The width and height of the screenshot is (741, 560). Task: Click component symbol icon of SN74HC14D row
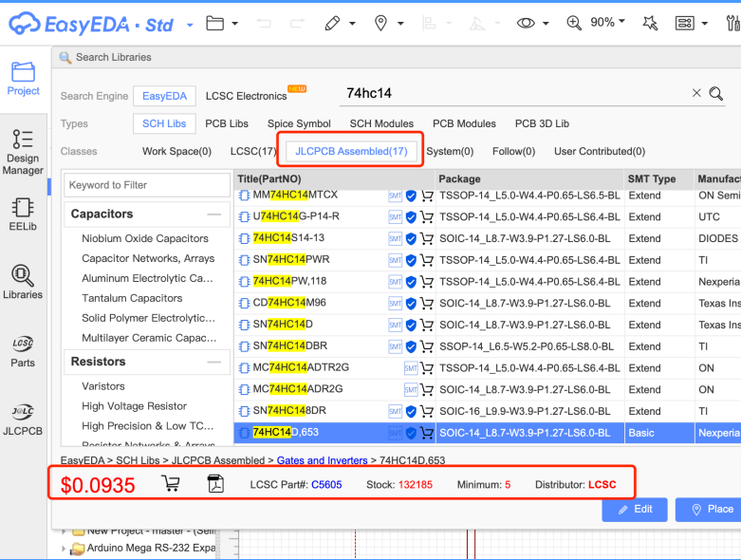[x=244, y=326]
